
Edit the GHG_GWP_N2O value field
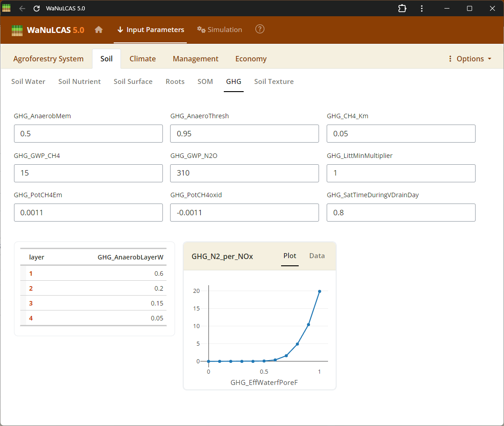click(x=244, y=173)
